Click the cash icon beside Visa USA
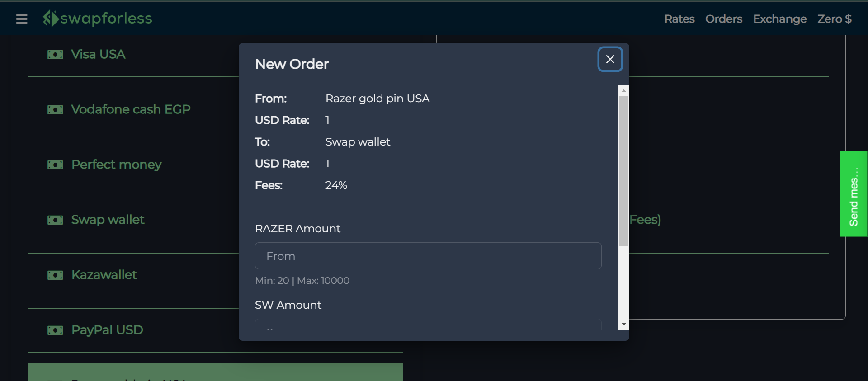 point(55,54)
